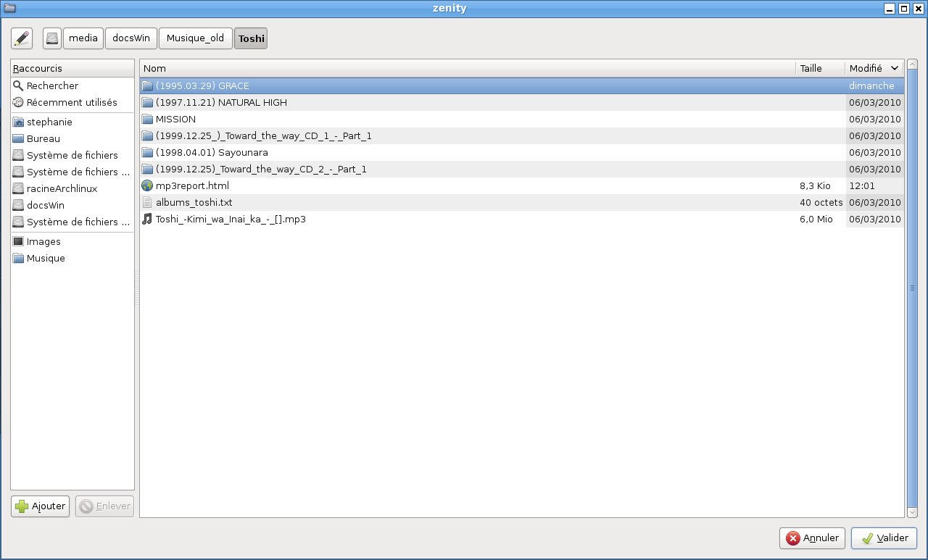The height and width of the screenshot is (560, 928).
Task: Click the folder icon of (1995.03.29) GRACE
Action: coord(147,85)
